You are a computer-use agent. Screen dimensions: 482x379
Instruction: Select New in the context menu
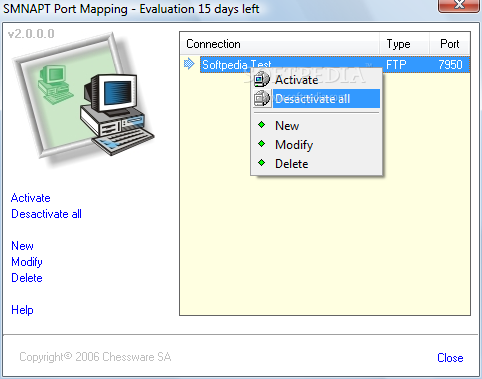pos(316,126)
